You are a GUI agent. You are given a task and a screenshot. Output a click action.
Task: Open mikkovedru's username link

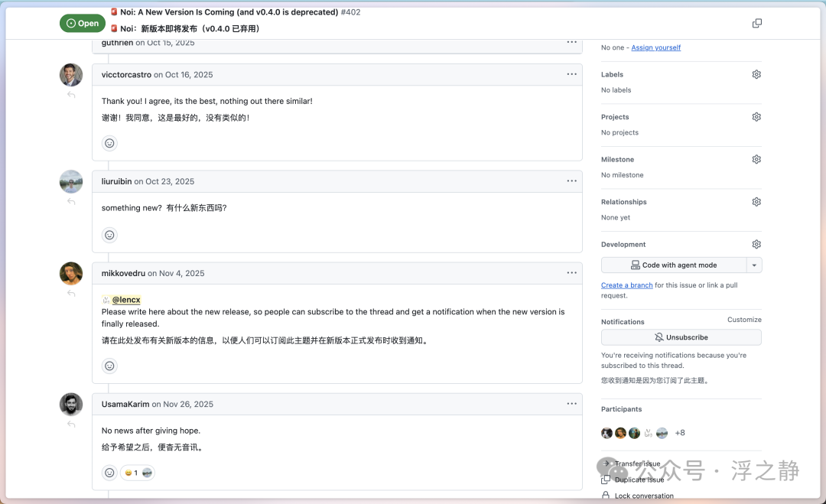[x=123, y=273]
